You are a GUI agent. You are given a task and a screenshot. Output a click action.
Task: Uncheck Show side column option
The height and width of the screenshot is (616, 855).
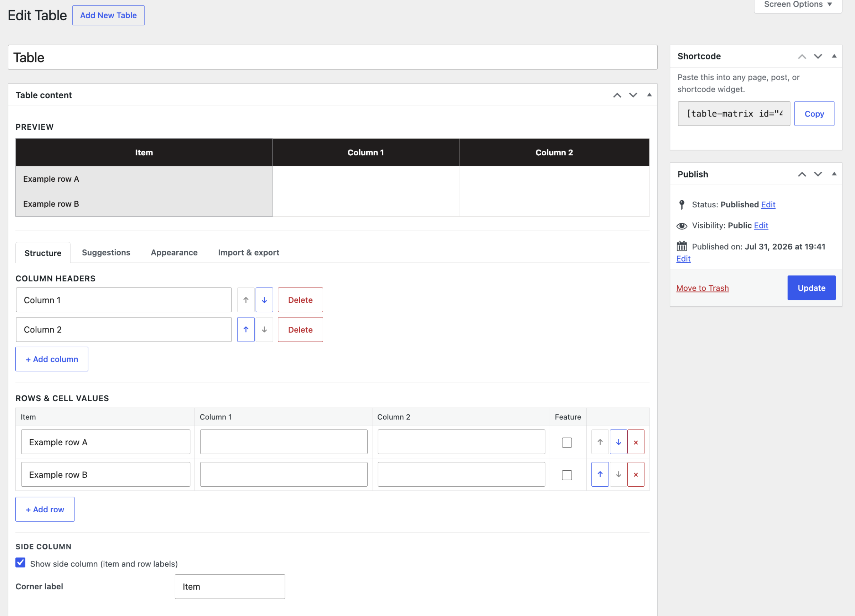point(20,563)
